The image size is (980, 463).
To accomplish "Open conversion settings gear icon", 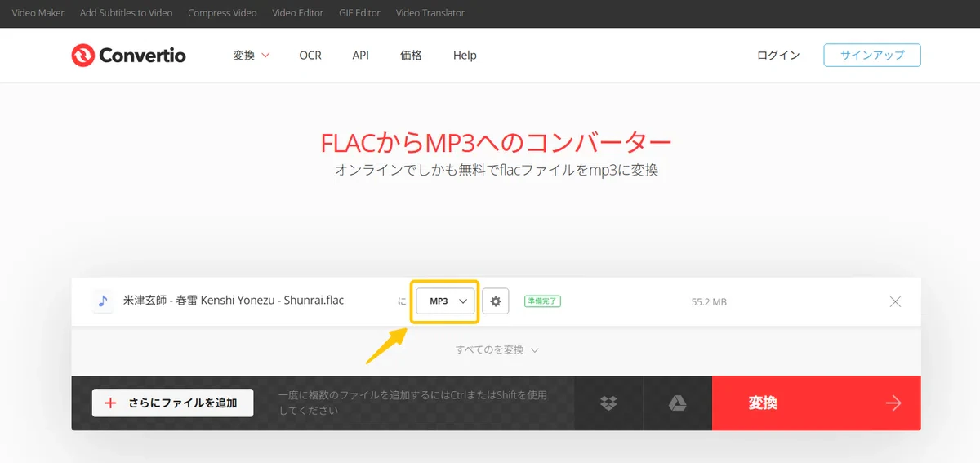I will tap(496, 301).
